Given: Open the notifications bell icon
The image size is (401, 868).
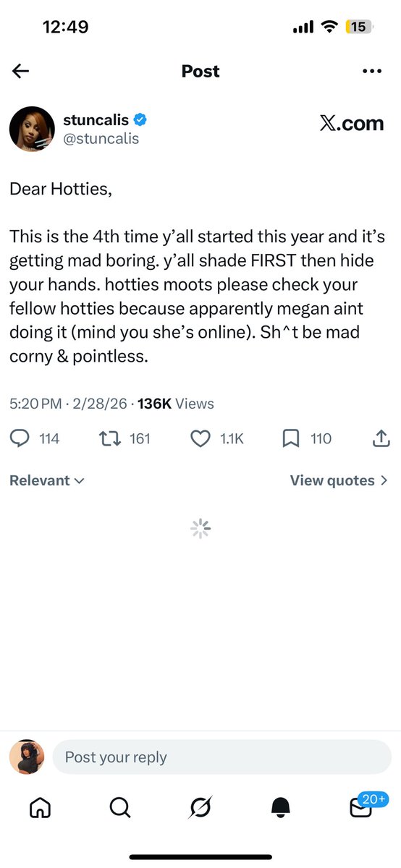Looking at the screenshot, I should point(281,807).
